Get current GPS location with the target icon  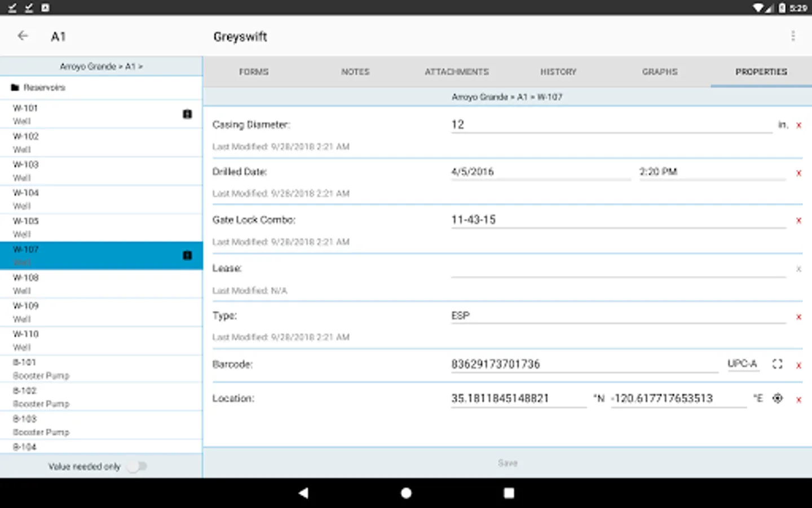(777, 398)
